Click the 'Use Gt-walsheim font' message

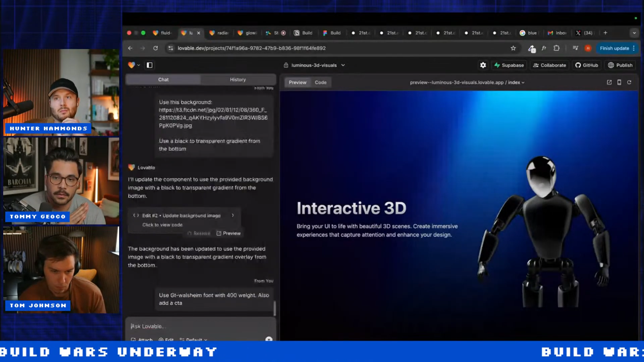click(214, 299)
